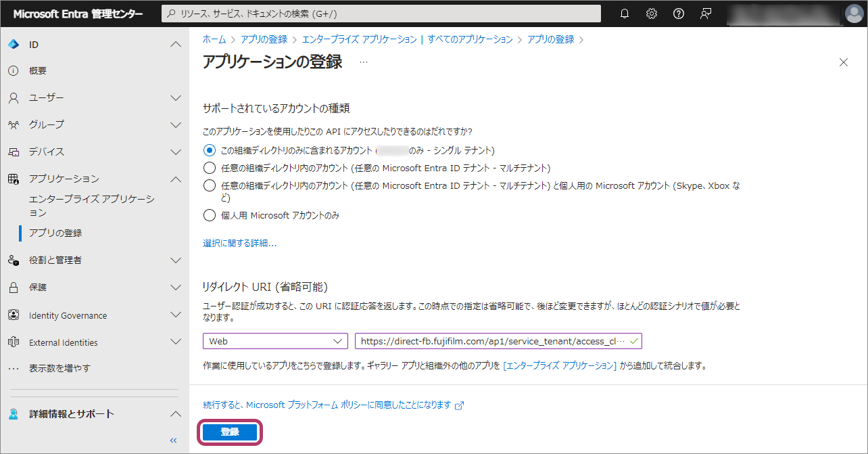Select multitenant Microsoft Entra ID only option

click(x=210, y=168)
